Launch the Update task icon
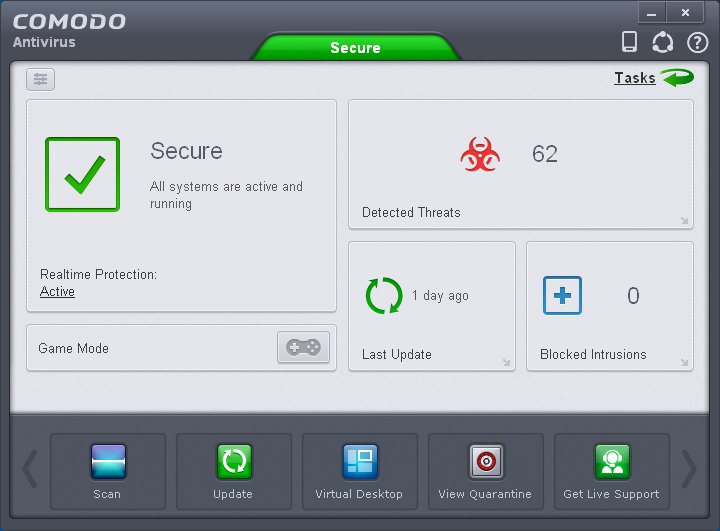Image resolution: width=720 pixels, height=531 pixels. [234, 463]
